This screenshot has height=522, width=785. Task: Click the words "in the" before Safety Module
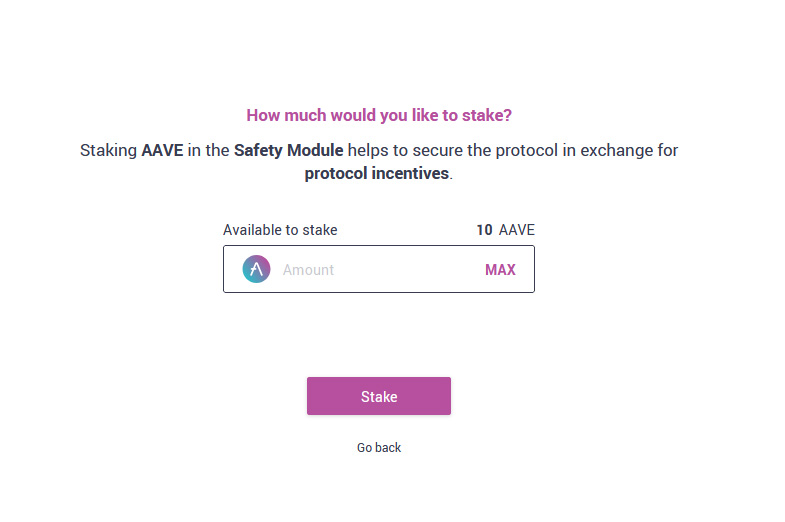[x=208, y=150]
